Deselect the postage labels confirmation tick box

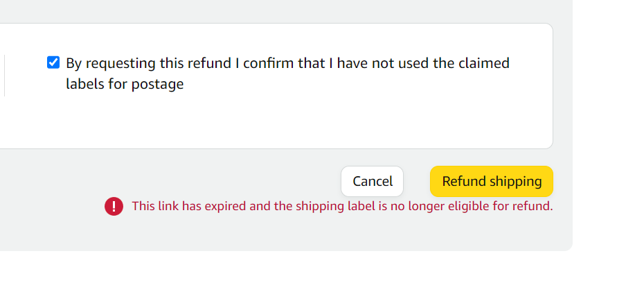53,62
